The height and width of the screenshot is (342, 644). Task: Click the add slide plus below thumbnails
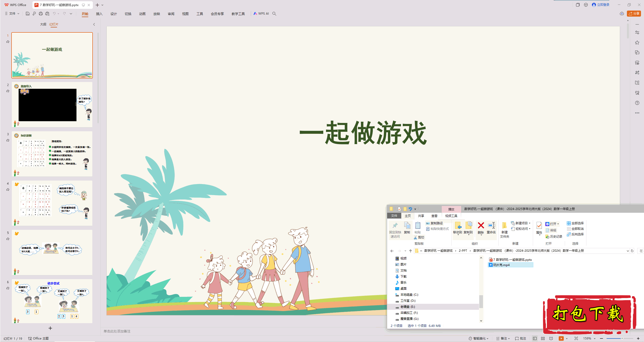[x=50, y=328]
